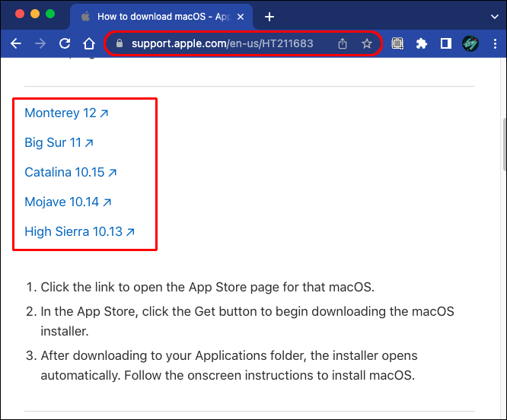Open the Catalina 10.15 link
The height and width of the screenshot is (420, 507).
click(71, 172)
